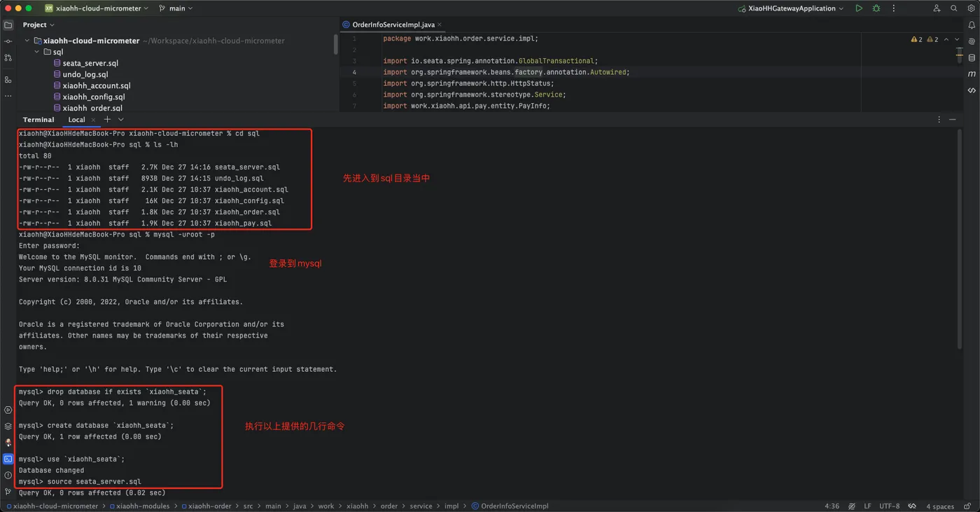Click the Terminal panel title

tap(38, 120)
